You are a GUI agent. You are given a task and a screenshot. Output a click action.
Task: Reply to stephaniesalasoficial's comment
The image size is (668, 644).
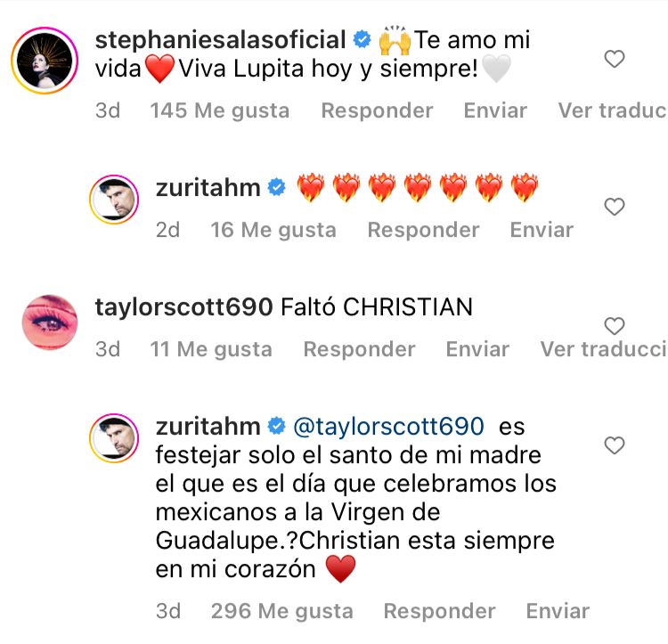click(377, 110)
